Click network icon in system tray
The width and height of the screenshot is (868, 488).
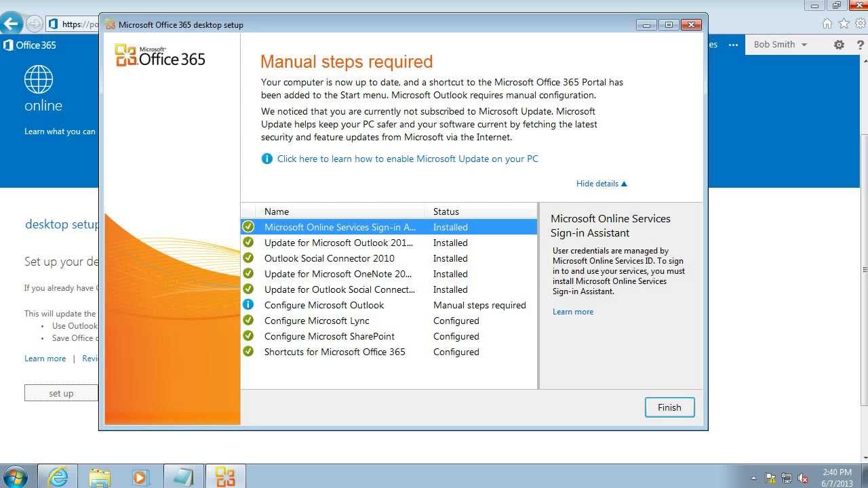click(x=787, y=478)
